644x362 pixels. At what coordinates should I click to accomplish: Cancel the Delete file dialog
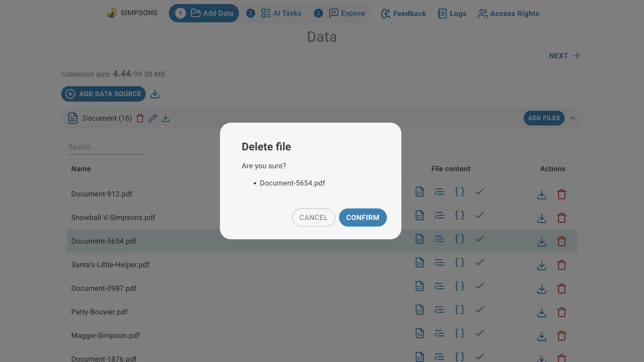pos(314,218)
